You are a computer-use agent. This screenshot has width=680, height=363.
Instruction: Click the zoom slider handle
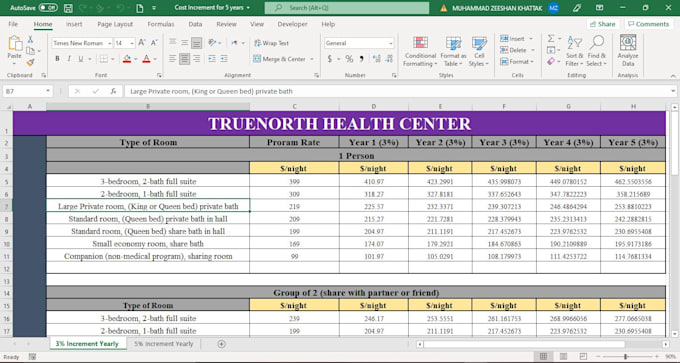coord(625,356)
